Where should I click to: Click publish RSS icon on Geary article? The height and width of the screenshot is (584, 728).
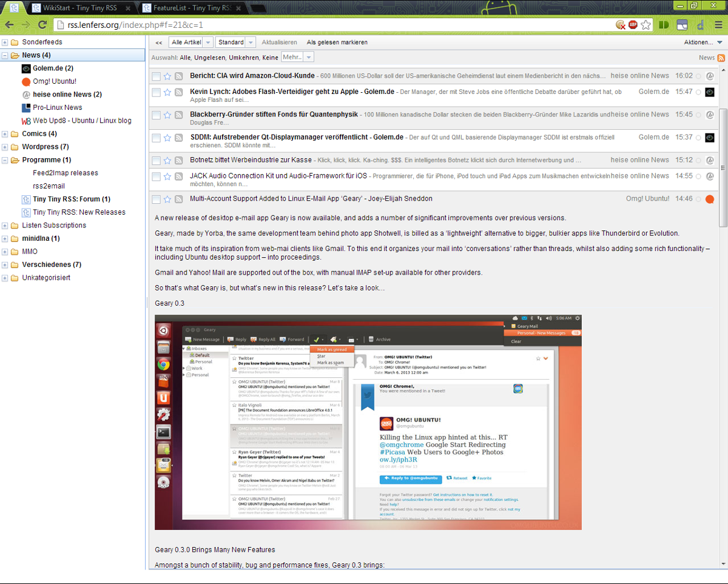pyautogui.click(x=179, y=199)
